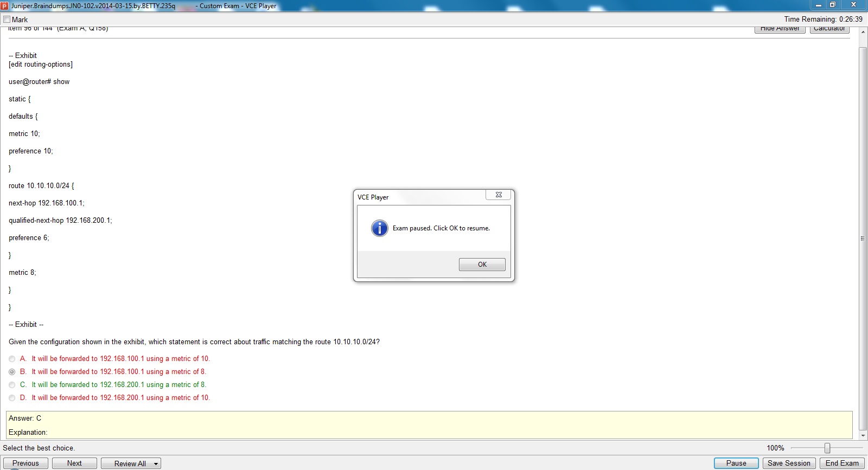Click the Review All button
This screenshot has height=470, width=868.
tap(130, 463)
